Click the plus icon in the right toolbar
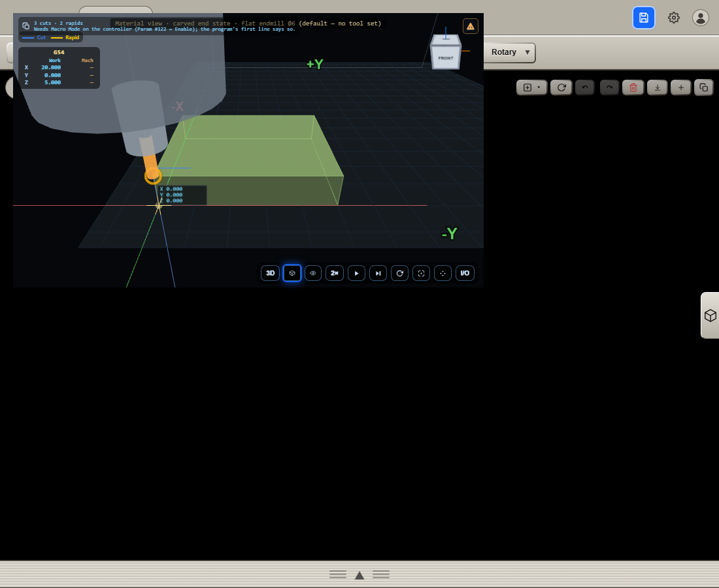 (x=681, y=88)
